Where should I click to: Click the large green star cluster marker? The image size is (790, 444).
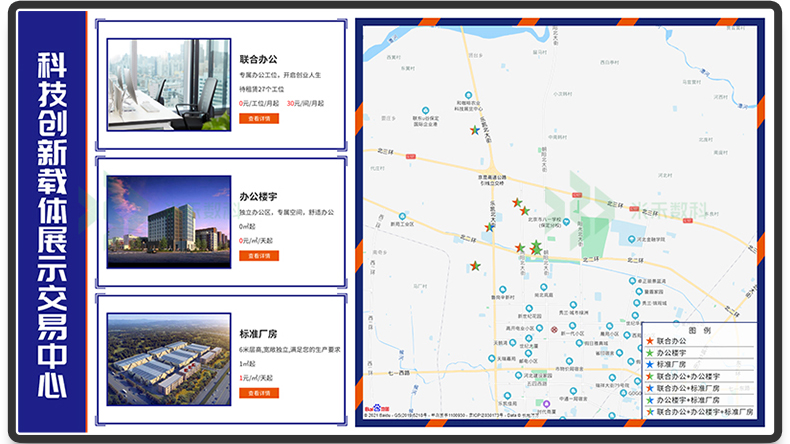(537, 247)
